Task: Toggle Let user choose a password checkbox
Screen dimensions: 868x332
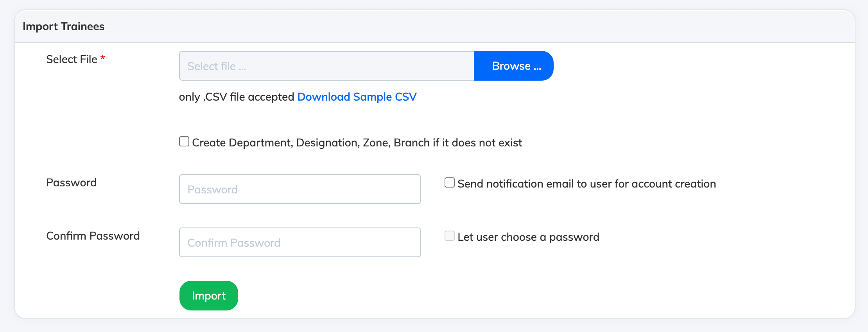Action: 450,236
